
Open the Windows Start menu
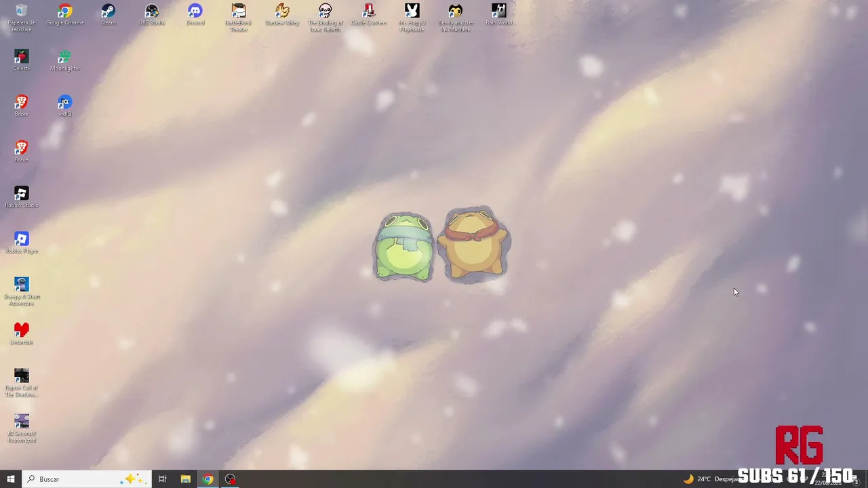(x=11, y=479)
